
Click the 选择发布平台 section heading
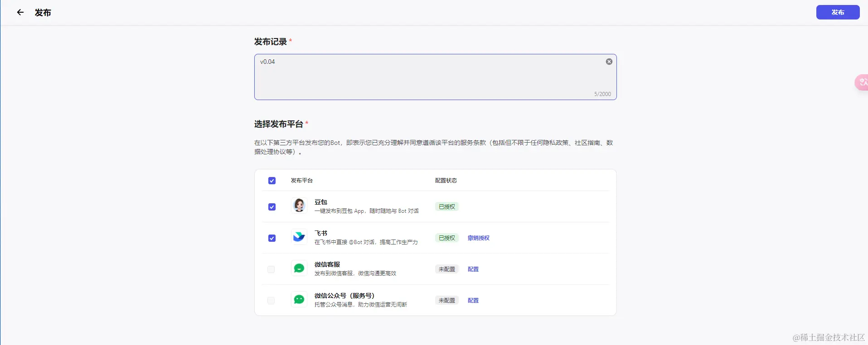[279, 124]
